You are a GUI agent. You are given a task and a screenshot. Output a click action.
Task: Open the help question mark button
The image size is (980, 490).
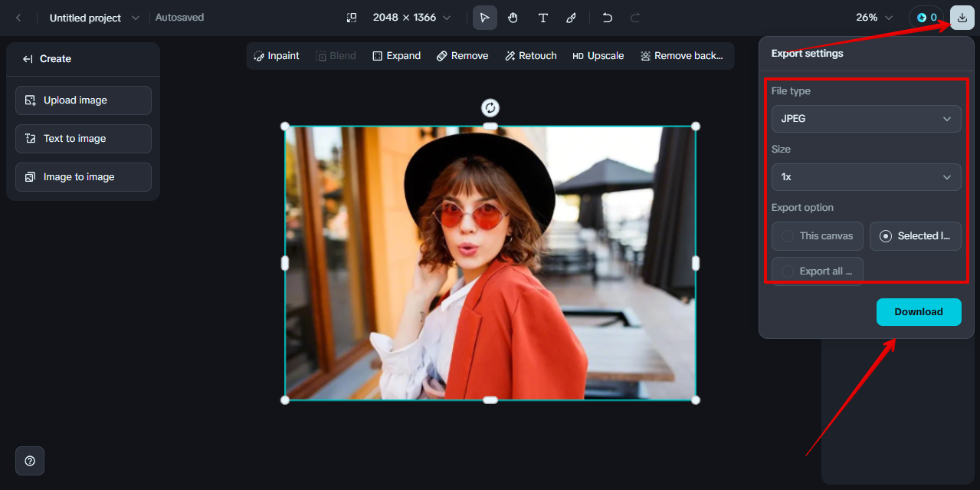[x=30, y=461]
